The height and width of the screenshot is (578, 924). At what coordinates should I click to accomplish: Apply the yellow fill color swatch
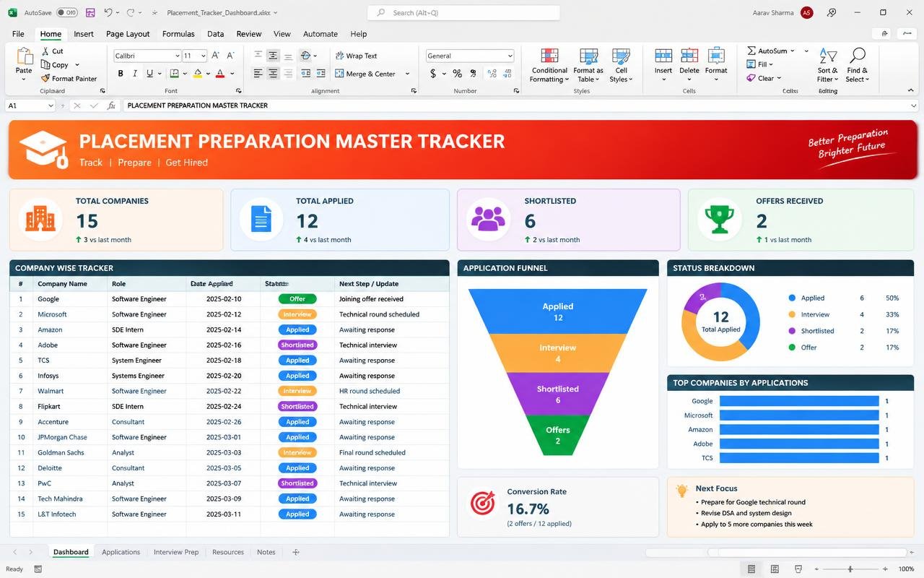(197, 74)
